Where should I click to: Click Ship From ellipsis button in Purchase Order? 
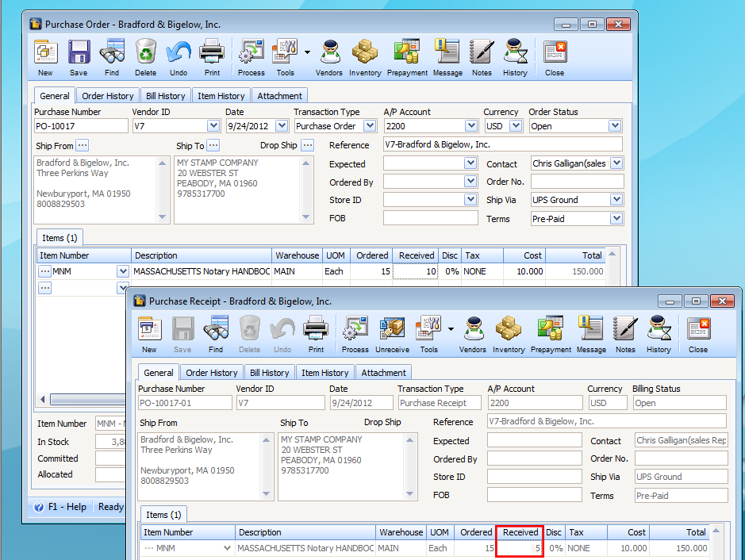[x=83, y=145]
